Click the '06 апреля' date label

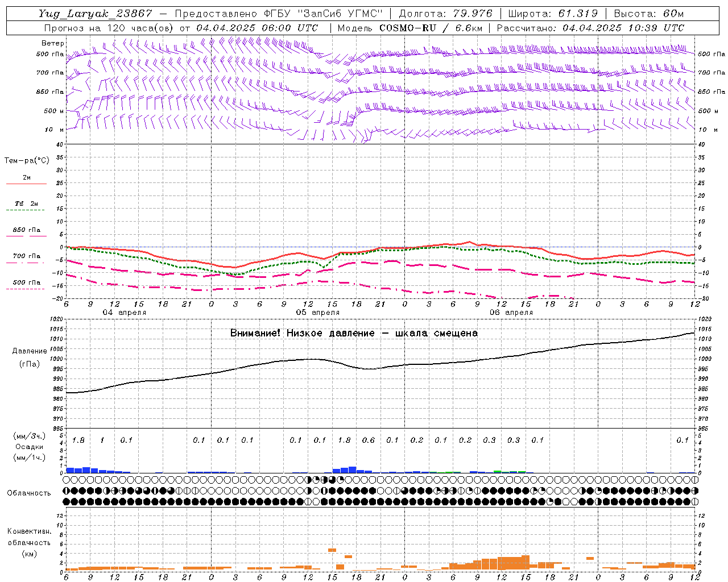pyautogui.click(x=511, y=313)
